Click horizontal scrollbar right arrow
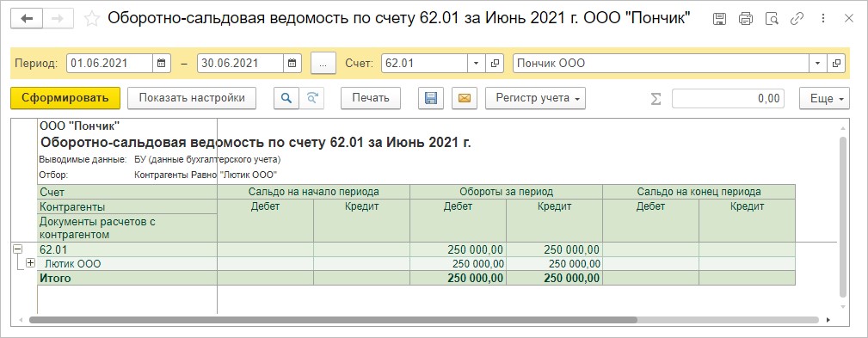868x338 pixels. [x=828, y=320]
